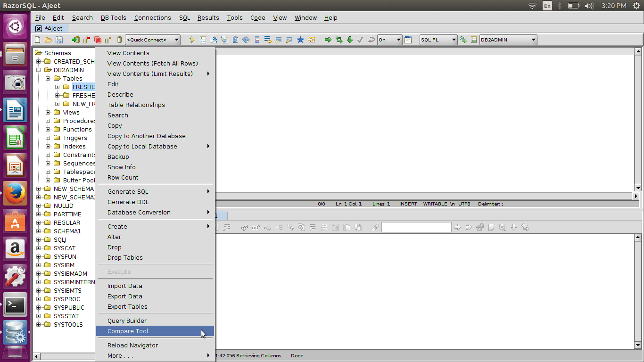
Task: Click the results search input field
Action: pyautogui.click(x=416, y=228)
